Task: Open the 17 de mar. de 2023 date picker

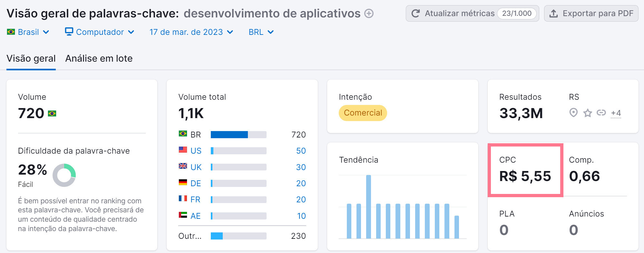Action: point(191,32)
